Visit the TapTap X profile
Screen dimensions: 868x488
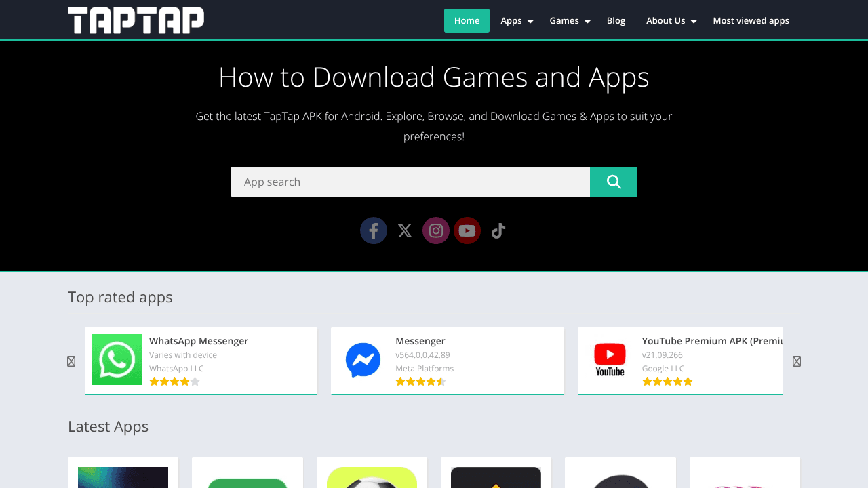pos(405,230)
